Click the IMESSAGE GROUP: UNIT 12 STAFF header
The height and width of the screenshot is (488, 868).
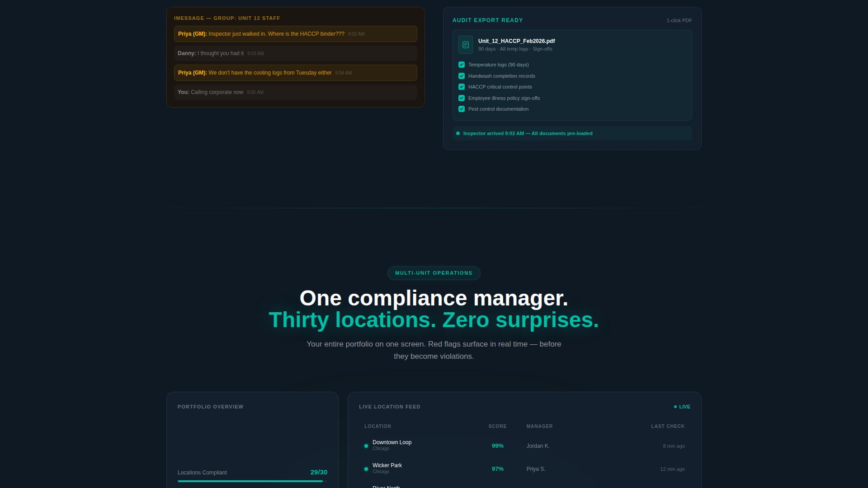pos(227,18)
